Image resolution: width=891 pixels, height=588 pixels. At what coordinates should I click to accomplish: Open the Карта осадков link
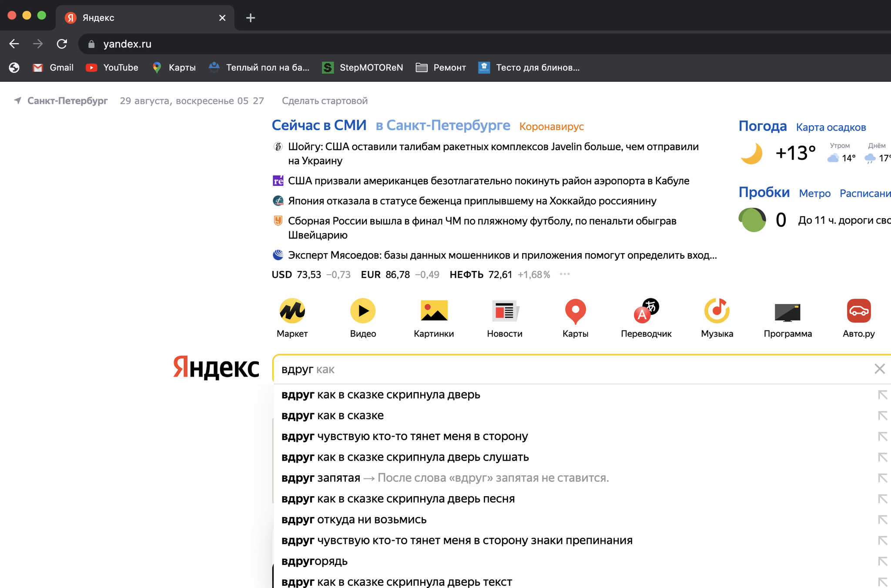(x=831, y=127)
